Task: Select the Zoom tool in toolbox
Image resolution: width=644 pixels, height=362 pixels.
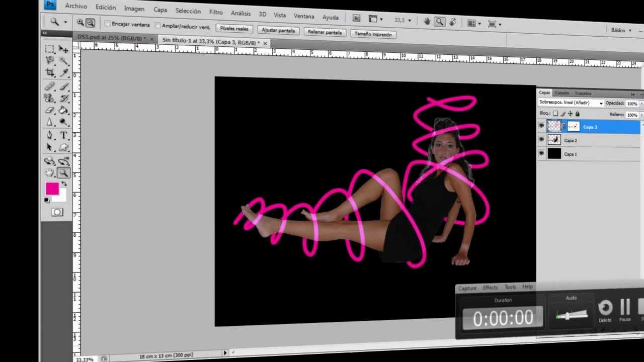Action: (63, 173)
